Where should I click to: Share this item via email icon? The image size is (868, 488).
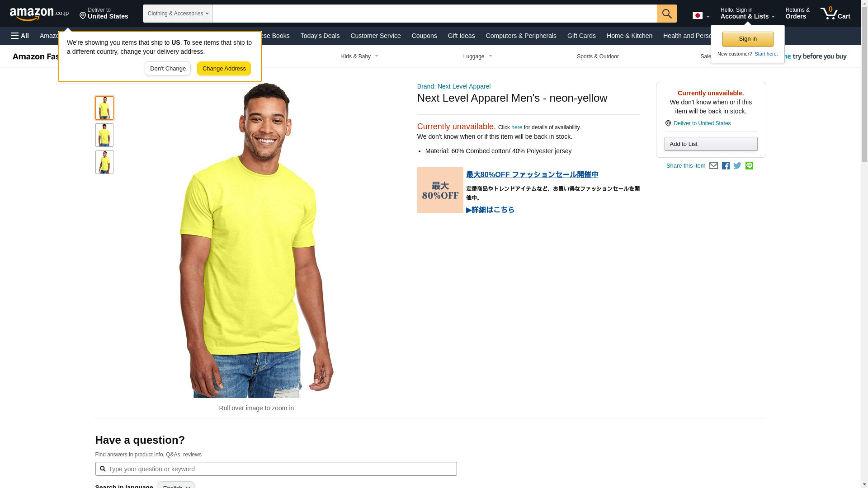pyautogui.click(x=713, y=166)
